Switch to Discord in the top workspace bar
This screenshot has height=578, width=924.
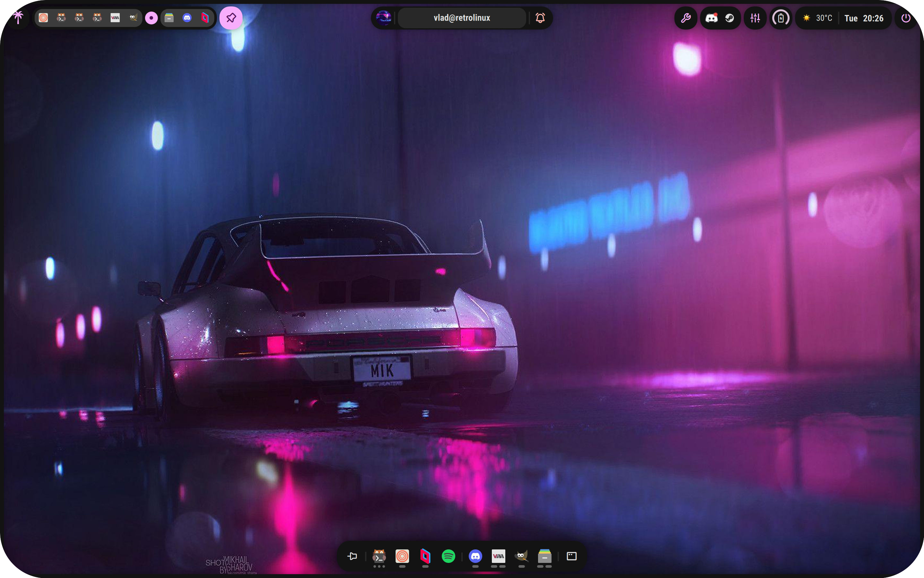[187, 18]
